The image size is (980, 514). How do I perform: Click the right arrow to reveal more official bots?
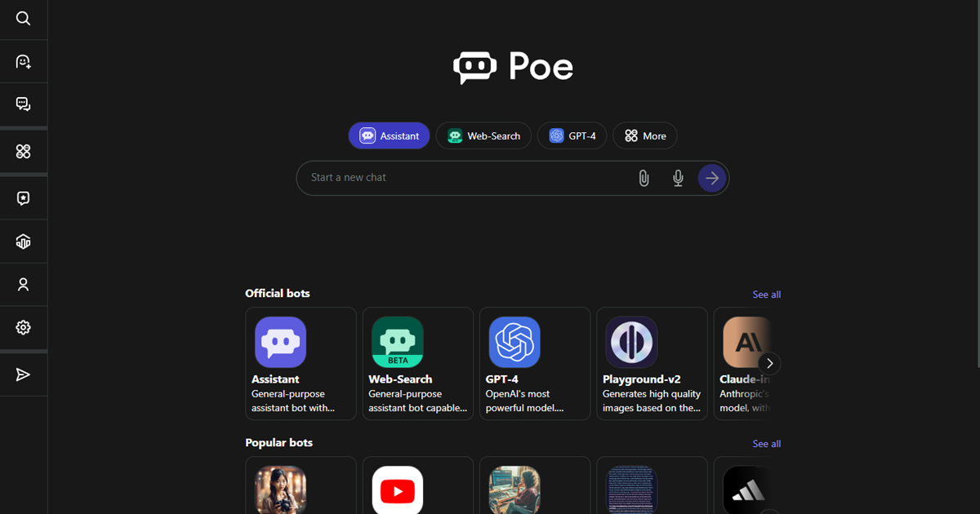pos(768,363)
